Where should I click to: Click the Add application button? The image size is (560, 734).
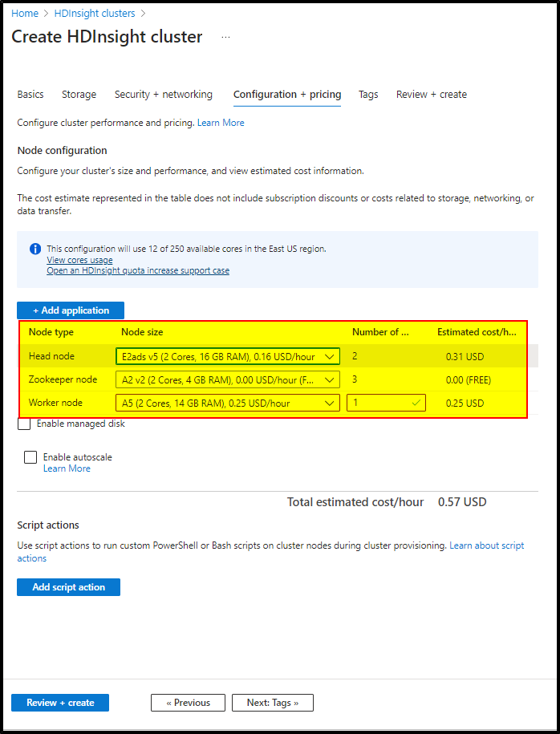pos(71,310)
